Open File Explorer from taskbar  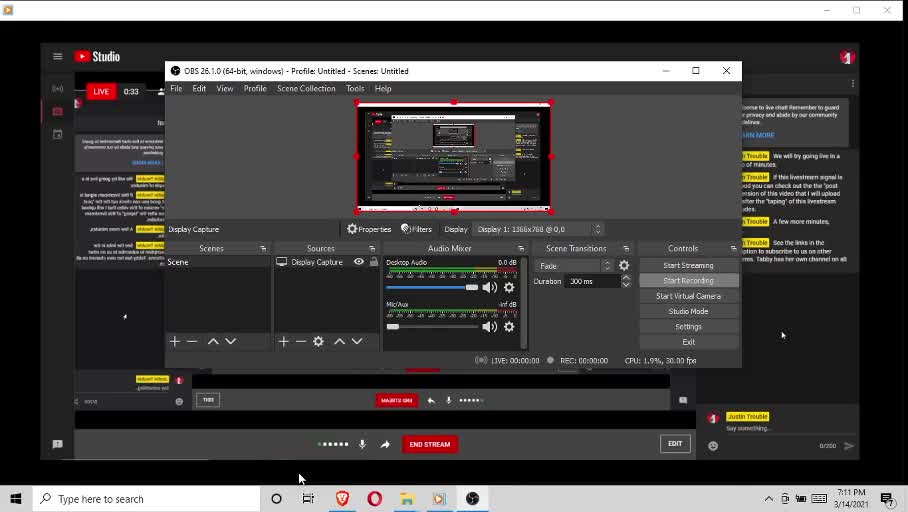click(407, 498)
